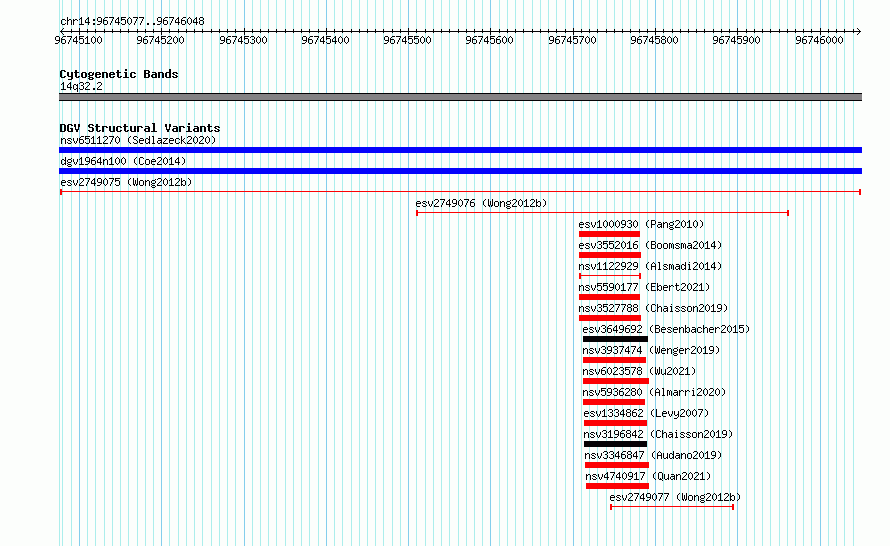Click ruler position 96745700
This screenshot has width=890, height=546.
(x=572, y=40)
